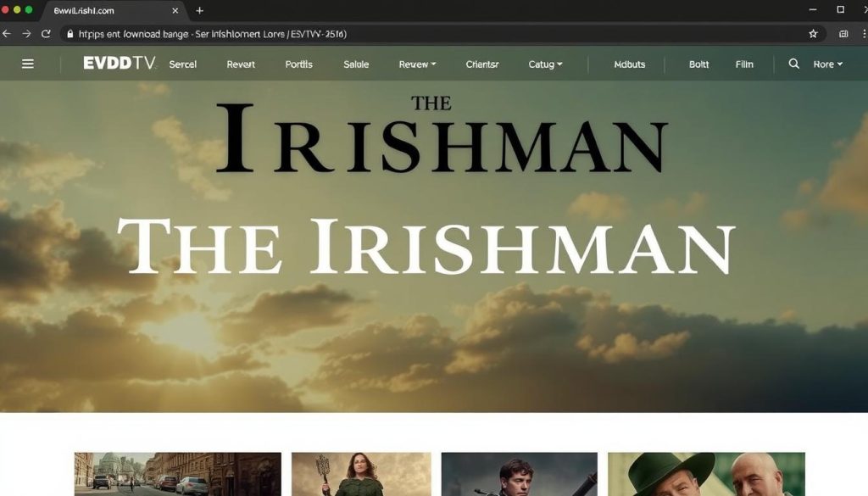The image size is (868, 496).
Task: Click the white The Irishman hero title
Action: pyautogui.click(x=426, y=247)
